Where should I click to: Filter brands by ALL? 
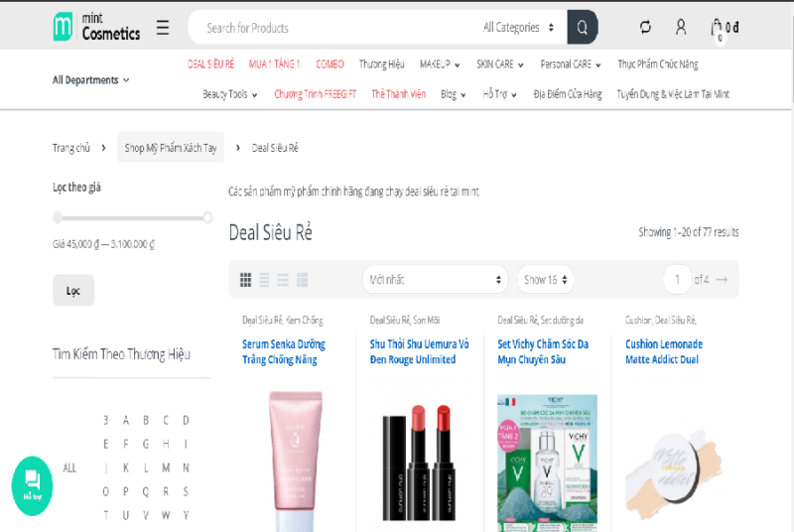[x=69, y=468]
